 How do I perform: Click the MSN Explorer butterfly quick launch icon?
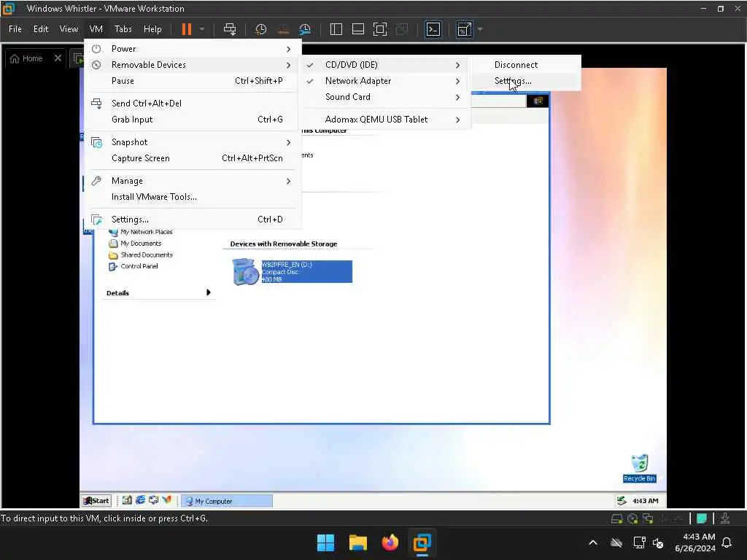coord(166,500)
